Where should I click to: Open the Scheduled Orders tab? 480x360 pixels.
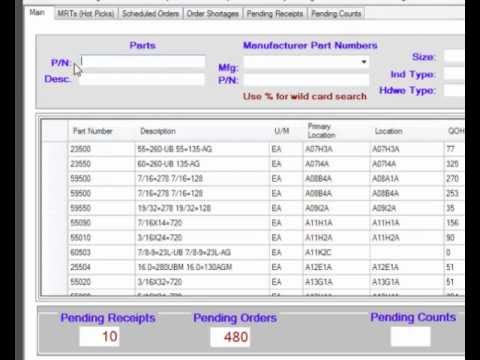click(x=150, y=14)
